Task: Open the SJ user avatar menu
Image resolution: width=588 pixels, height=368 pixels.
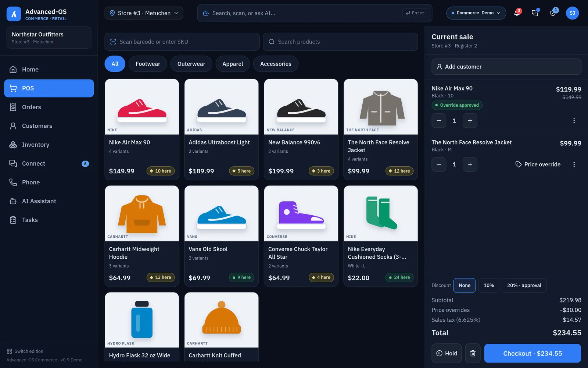Action: point(572,13)
